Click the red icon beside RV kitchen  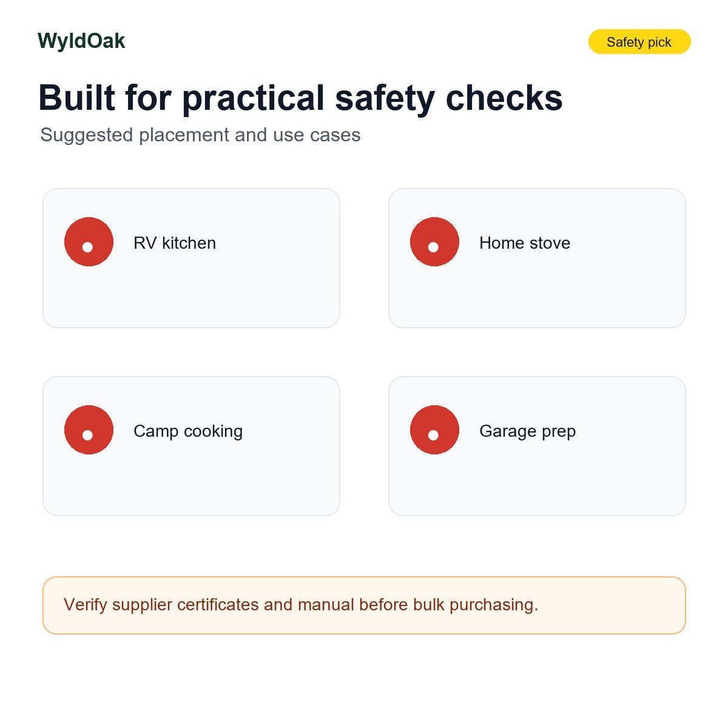point(89,241)
